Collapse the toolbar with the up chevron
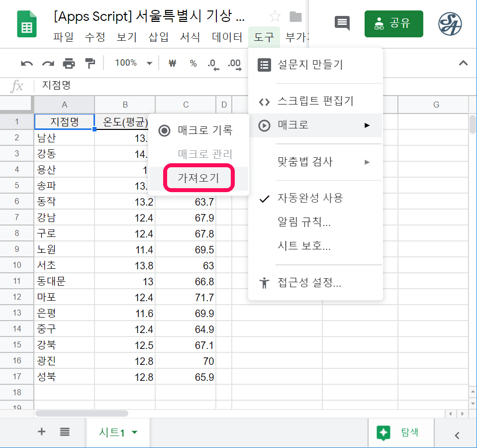Image resolution: width=477 pixels, height=448 pixels. point(463,63)
